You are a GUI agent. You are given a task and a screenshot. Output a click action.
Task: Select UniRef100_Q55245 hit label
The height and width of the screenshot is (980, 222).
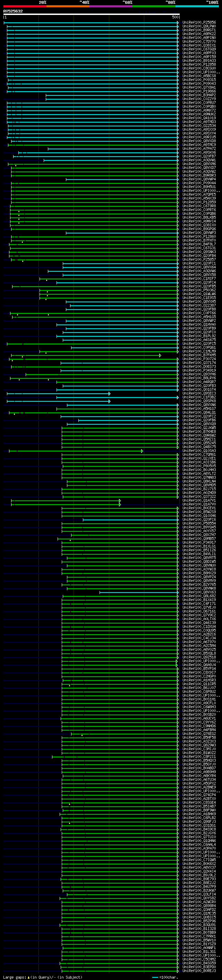click(x=199, y=443)
